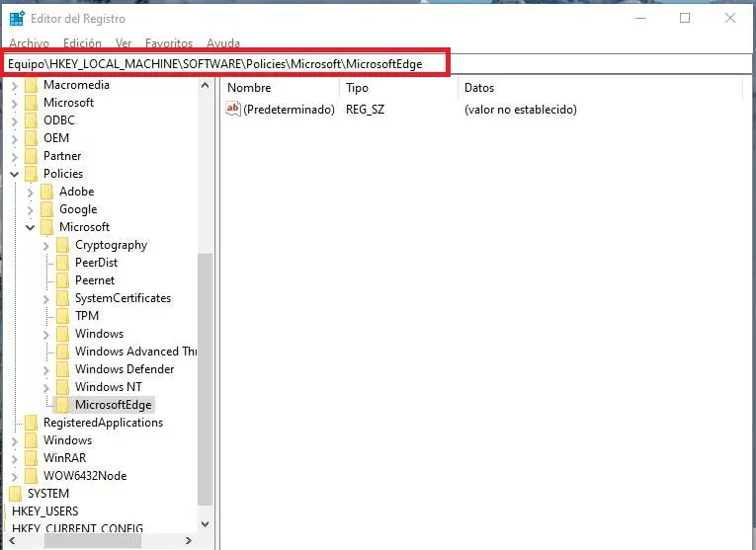Click the string value icon beside (Predeterminado)
The image size is (756, 550).
click(233, 109)
